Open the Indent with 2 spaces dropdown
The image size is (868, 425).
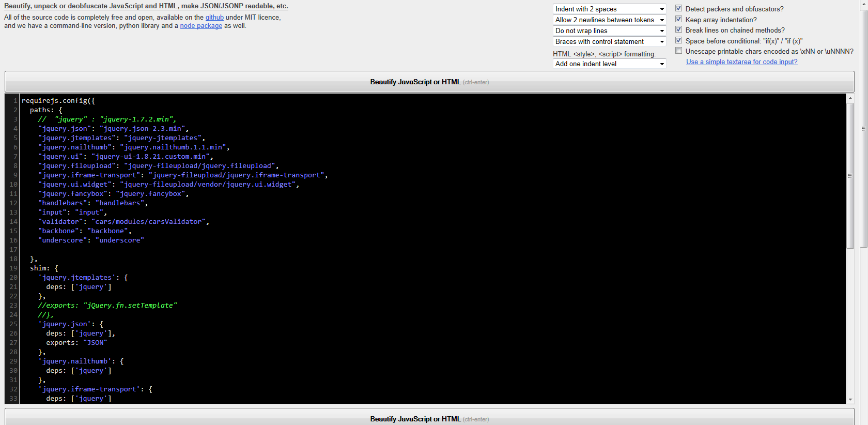point(610,9)
